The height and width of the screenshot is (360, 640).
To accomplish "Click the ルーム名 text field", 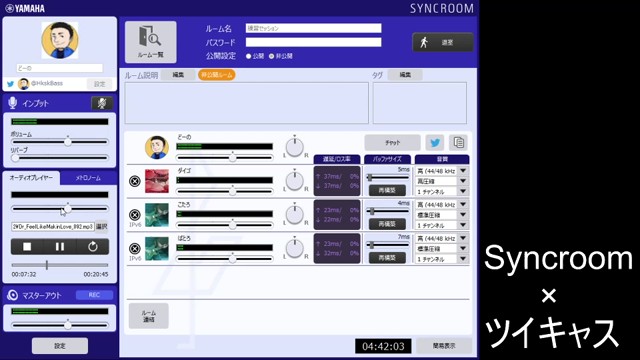I will pos(313,28).
